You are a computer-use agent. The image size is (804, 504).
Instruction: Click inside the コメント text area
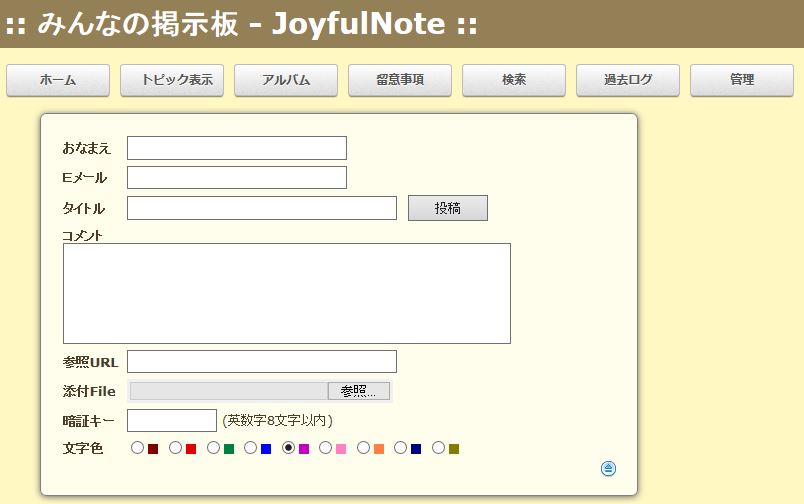click(287, 293)
